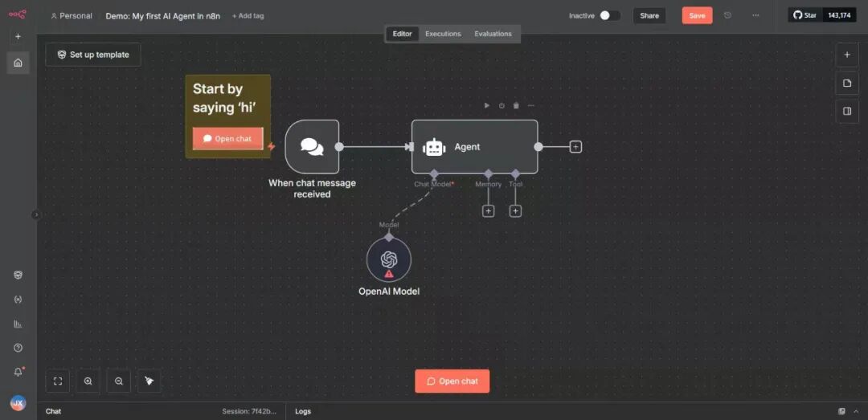
Task: Click the tidy up nodes broom icon
Action: [x=149, y=381]
